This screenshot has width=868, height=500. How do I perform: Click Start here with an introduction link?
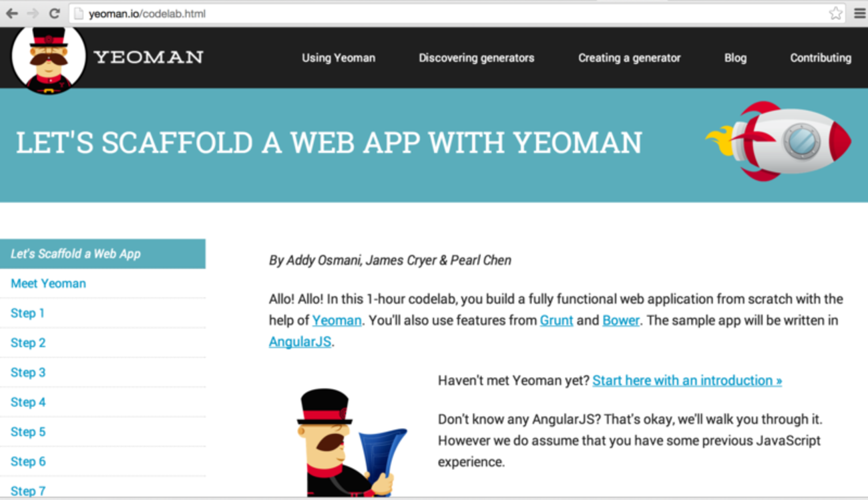point(687,381)
